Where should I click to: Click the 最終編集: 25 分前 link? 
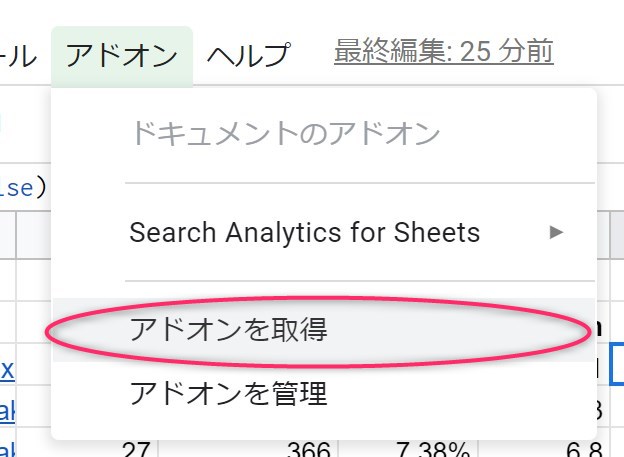[x=444, y=50]
